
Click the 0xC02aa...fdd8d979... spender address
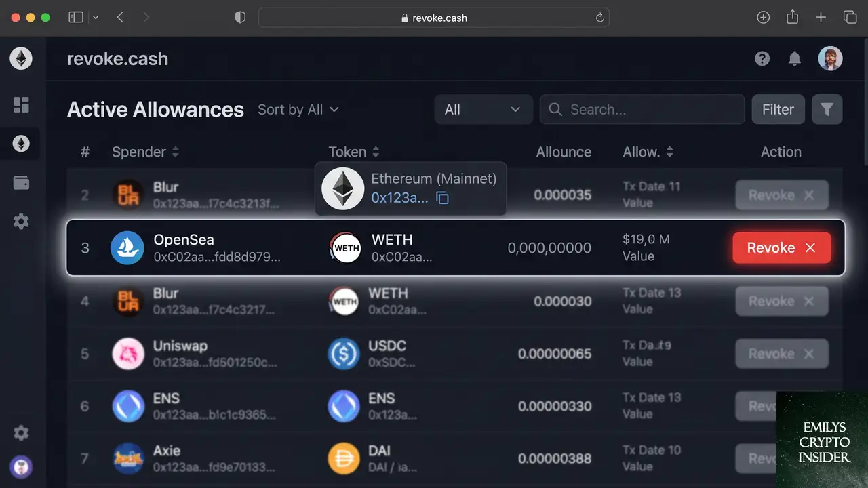coord(217,257)
